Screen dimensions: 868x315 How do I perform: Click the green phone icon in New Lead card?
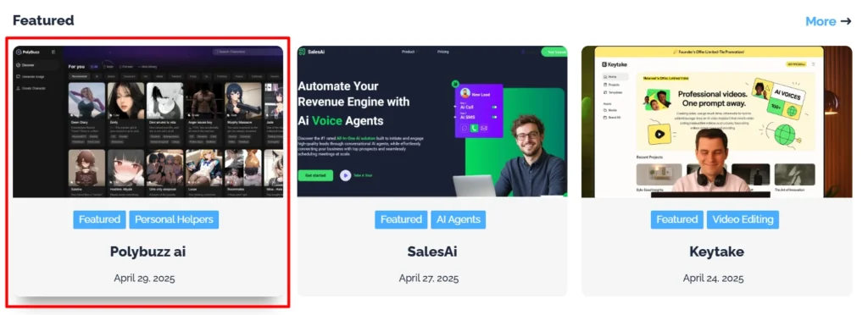click(474, 128)
